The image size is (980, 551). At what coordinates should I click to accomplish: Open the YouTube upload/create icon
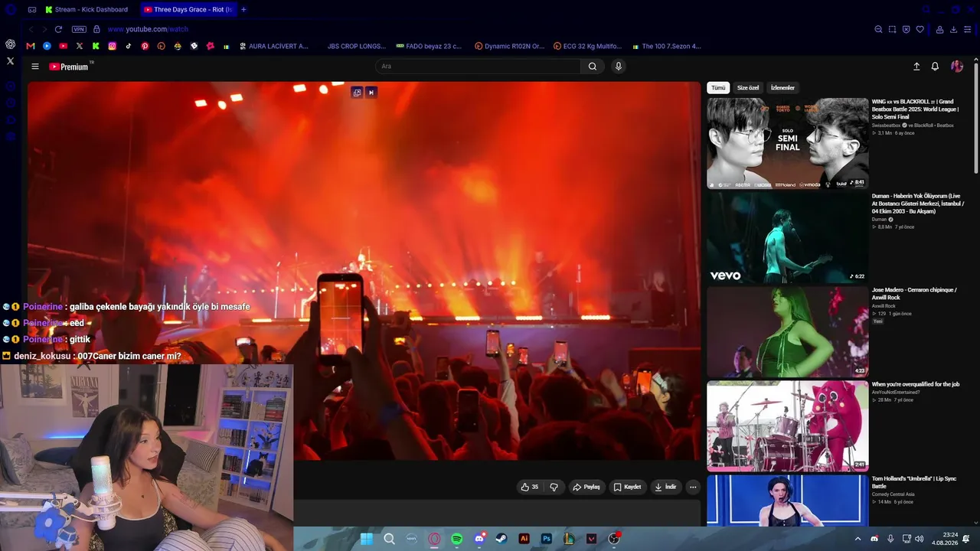click(916, 67)
